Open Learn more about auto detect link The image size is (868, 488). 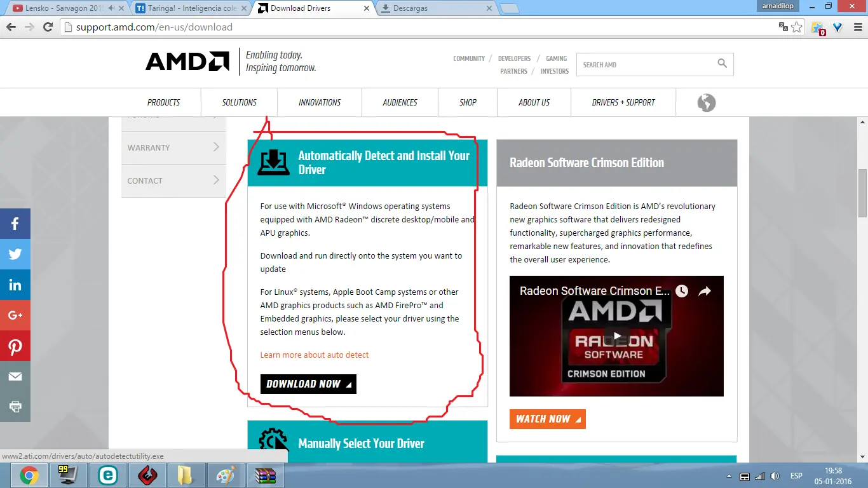coord(315,355)
